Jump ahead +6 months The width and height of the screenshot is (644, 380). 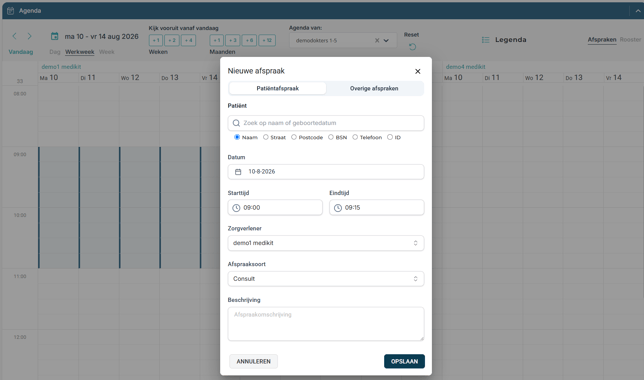click(249, 40)
